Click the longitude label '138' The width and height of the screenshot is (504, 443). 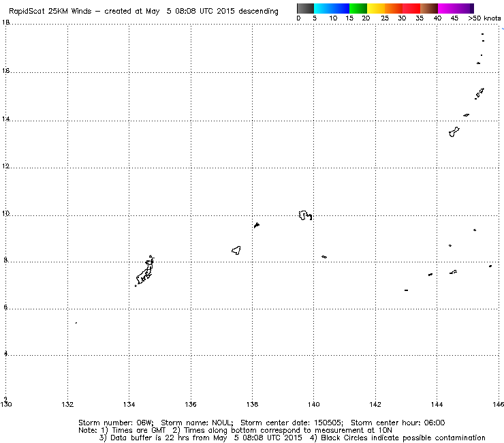(x=252, y=404)
